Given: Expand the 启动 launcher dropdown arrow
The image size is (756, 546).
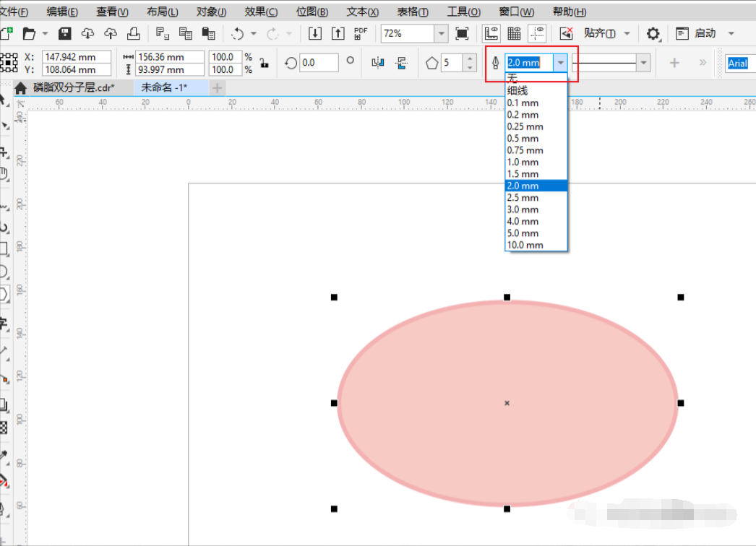Looking at the screenshot, I should [x=731, y=34].
